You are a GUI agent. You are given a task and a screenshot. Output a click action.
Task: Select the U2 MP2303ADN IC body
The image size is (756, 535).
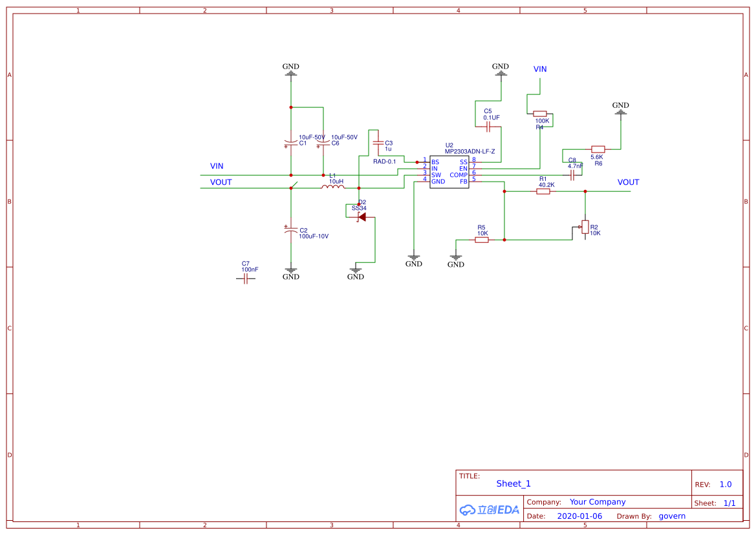point(449,172)
